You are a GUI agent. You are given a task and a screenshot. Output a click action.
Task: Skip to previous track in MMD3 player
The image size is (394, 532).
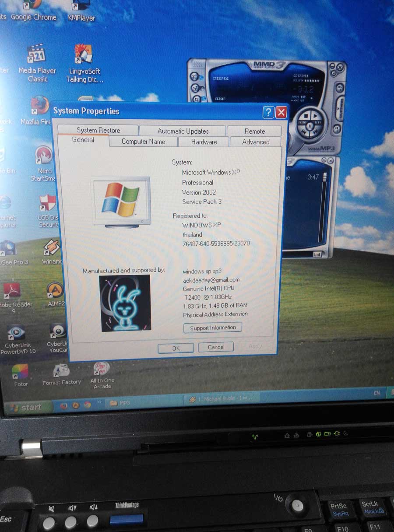[x=304, y=132]
